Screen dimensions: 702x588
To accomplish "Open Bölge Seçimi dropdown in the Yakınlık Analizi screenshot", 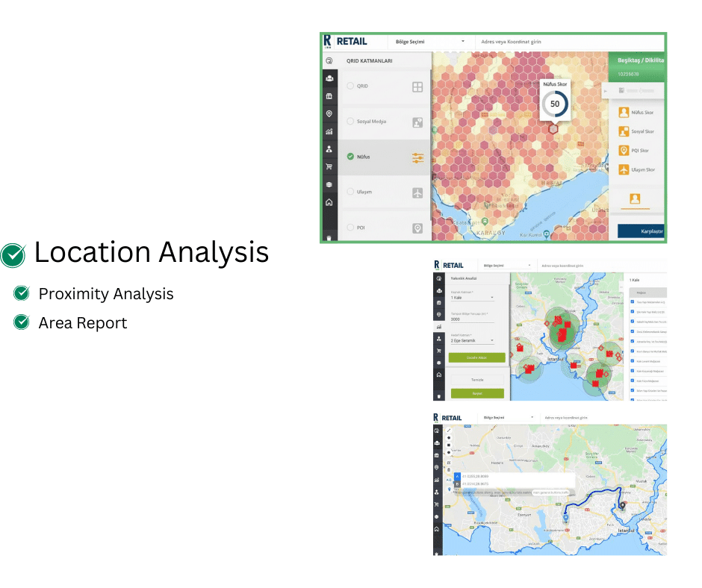I will pos(507,266).
